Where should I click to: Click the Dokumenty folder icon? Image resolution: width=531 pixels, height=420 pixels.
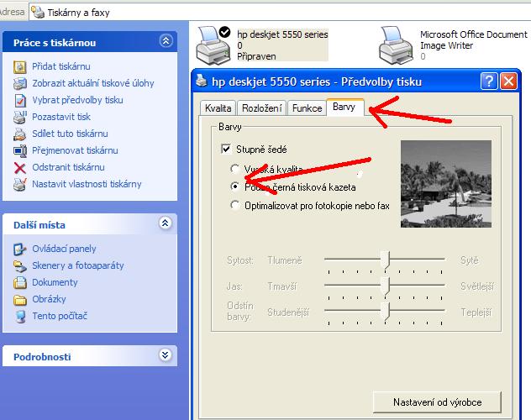click(x=20, y=282)
